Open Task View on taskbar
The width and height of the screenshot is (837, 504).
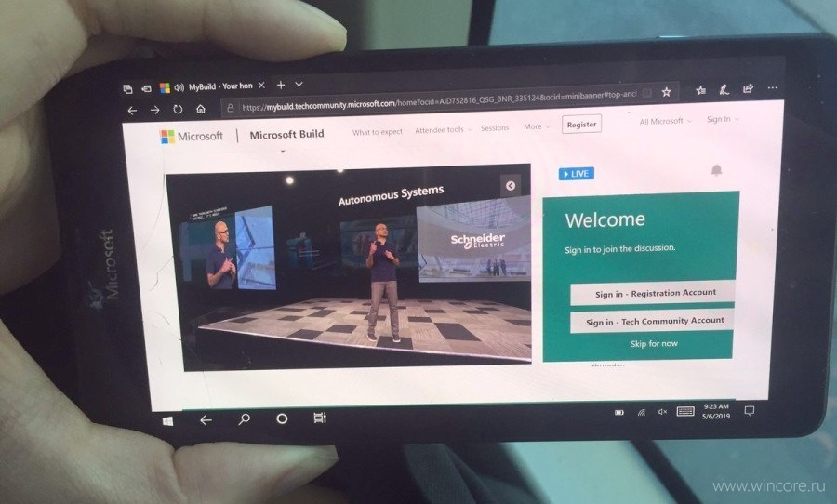coord(320,418)
